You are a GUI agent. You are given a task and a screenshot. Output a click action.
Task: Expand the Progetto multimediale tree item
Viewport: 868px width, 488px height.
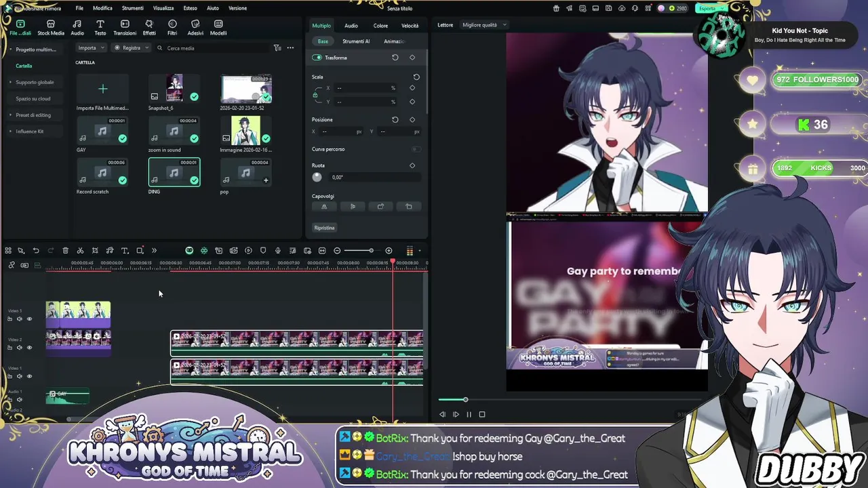coord(11,49)
